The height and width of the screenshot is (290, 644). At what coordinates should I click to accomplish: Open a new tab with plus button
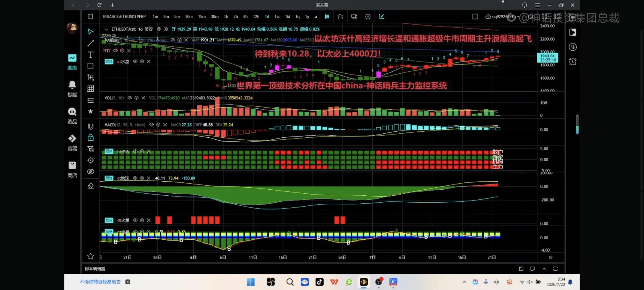click(x=112, y=5)
